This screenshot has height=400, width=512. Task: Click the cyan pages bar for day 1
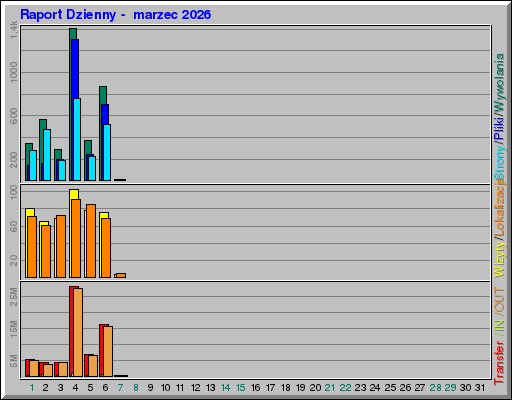(33, 165)
